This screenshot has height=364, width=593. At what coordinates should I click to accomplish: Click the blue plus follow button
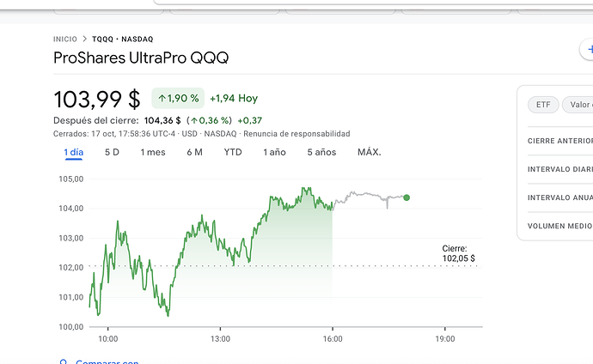[x=584, y=51]
